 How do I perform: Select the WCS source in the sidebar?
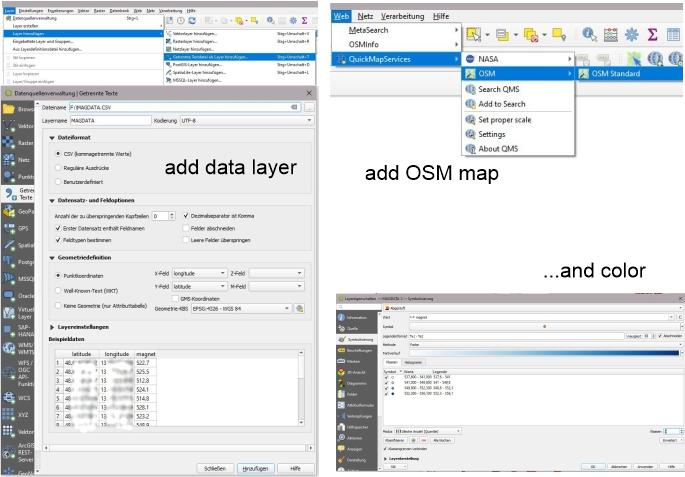[x=18, y=398]
